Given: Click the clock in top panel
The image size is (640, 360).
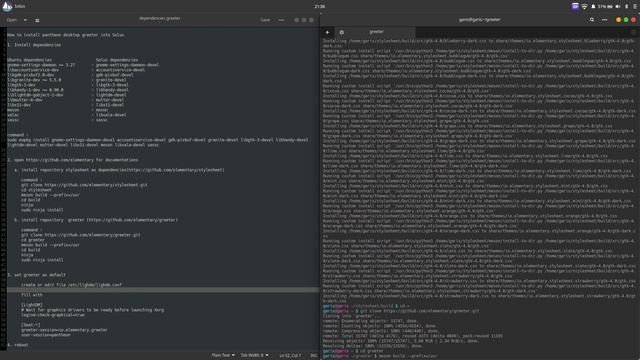Looking at the screenshot, I should point(320,7).
